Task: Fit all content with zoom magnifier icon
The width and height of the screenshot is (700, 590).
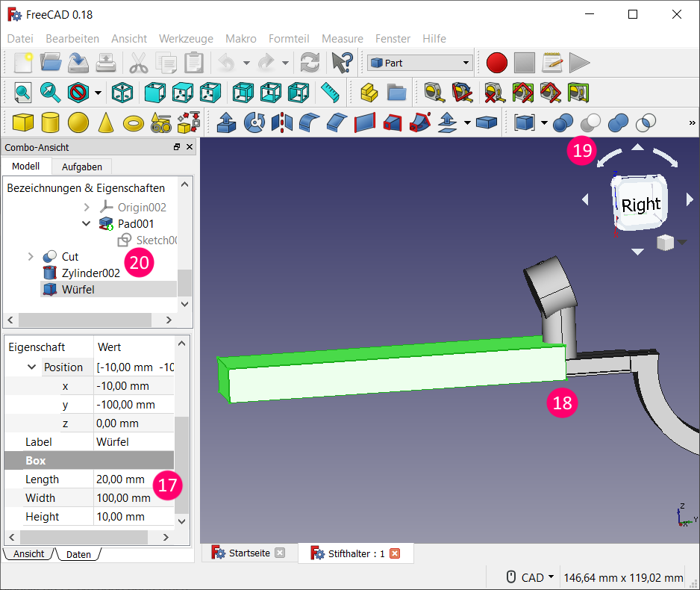Action: coord(23,93)
